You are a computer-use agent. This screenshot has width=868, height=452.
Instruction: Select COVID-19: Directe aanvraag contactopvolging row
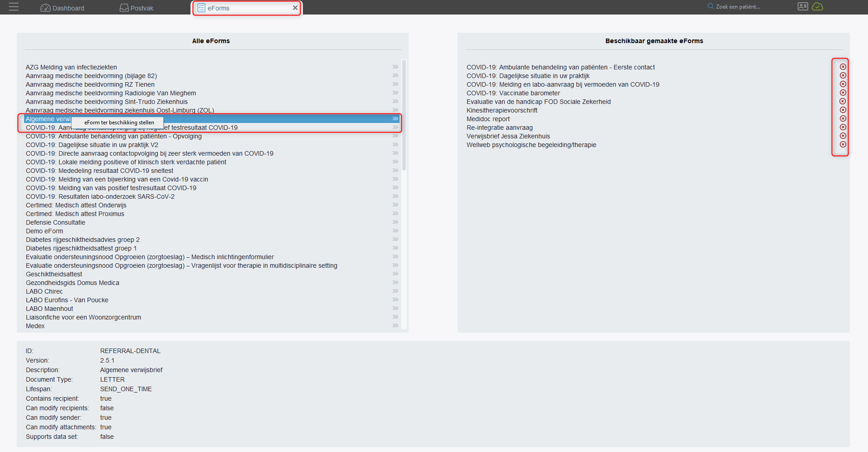click(x=212, y=153)
